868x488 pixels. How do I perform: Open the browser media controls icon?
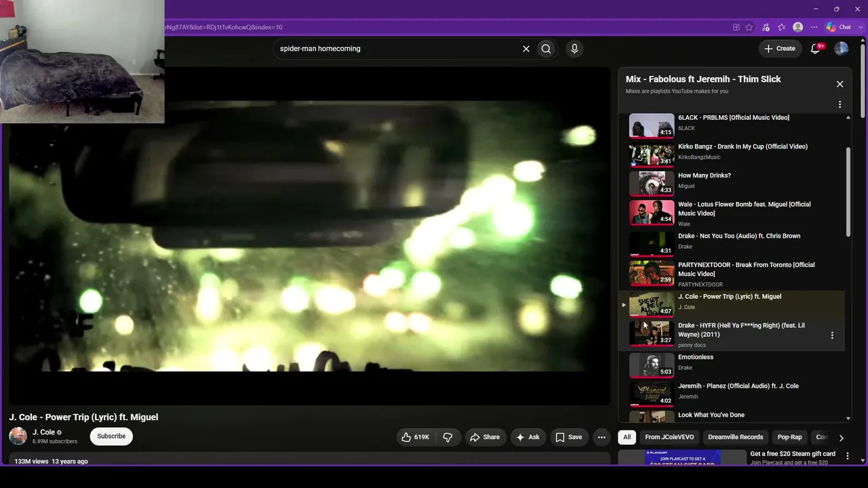pyautogui.click(x=766, y=27)
